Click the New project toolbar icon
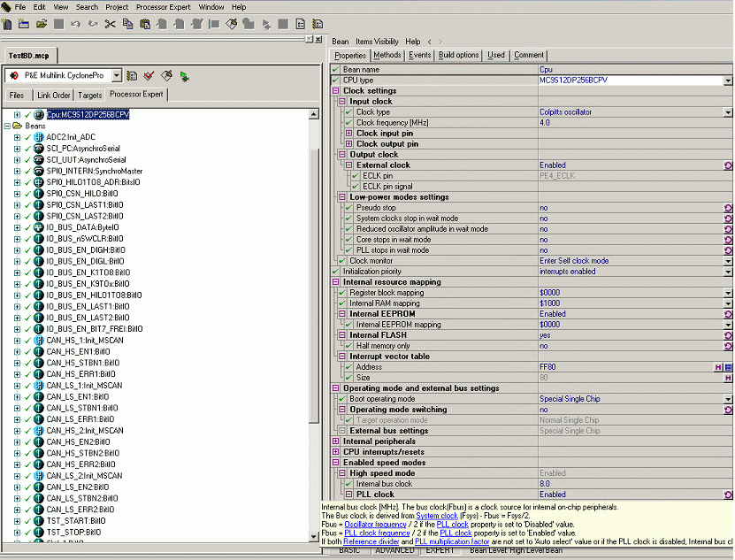 click(x=23, y=25)
